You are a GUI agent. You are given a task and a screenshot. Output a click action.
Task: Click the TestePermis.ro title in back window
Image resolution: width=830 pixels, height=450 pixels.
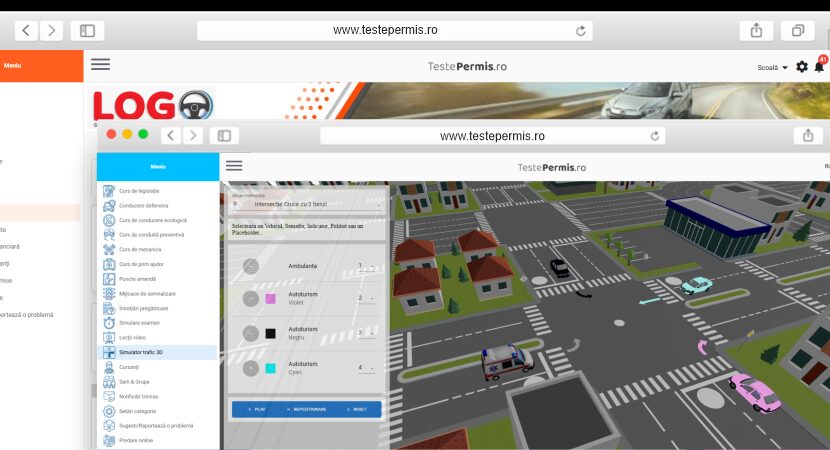pyautogui.click(x=467, y=66)
